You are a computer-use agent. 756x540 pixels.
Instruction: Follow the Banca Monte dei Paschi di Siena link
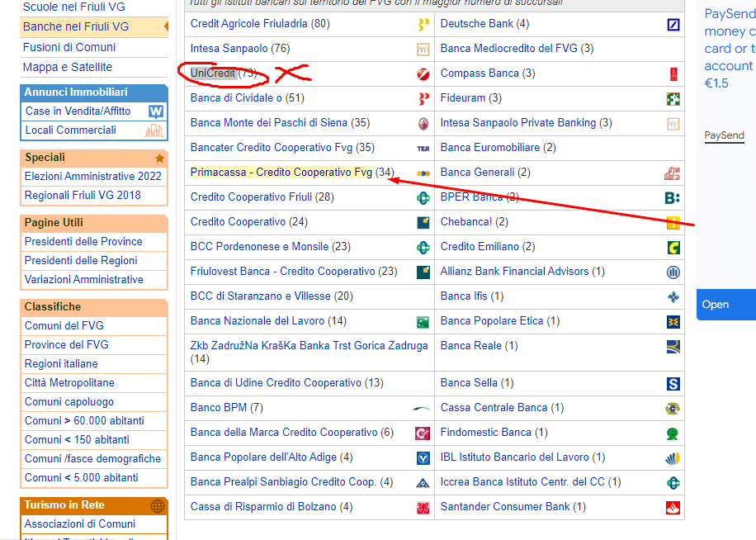(x=269, y=123)
